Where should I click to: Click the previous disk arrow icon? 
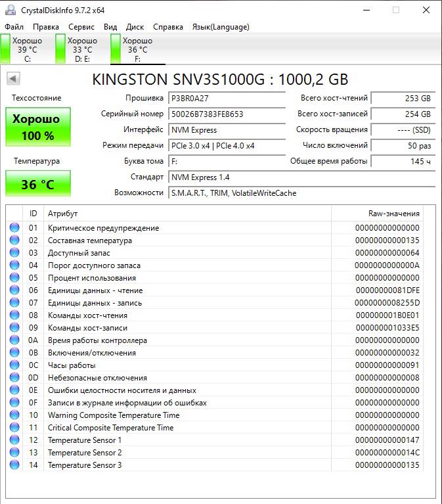pyautogui.click(x=12, y=80)
